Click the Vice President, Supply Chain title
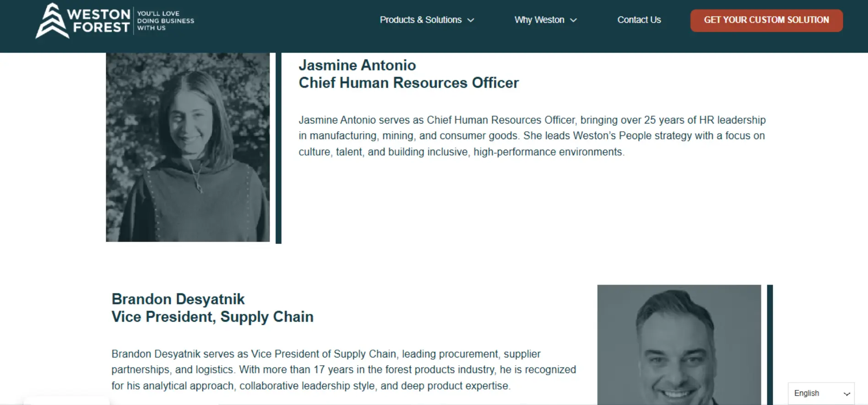 pyautogui.click(x=212, y=317)
